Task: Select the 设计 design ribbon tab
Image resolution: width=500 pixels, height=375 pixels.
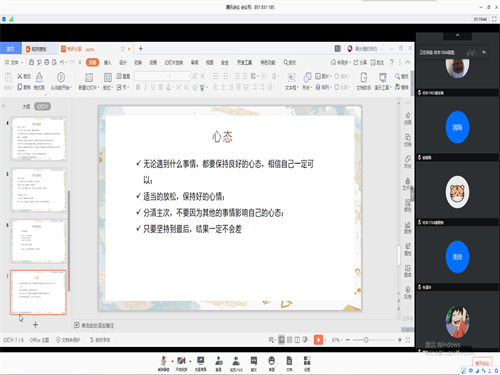Action: 123,62
